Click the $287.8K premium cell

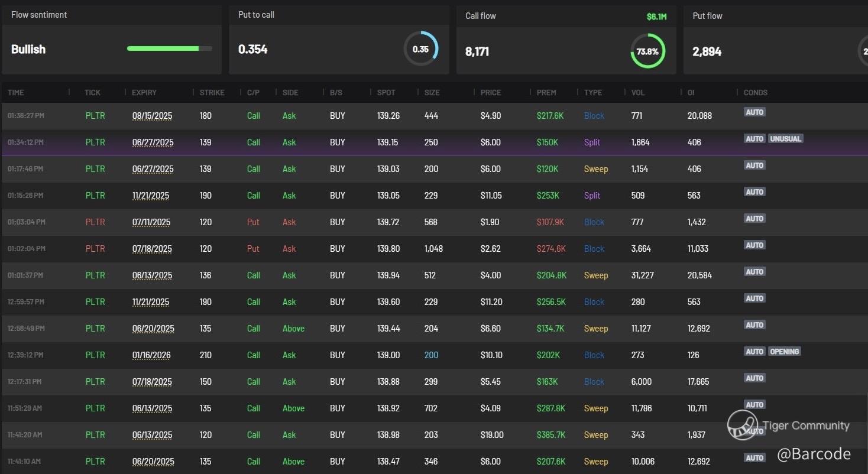pos(551,408)
